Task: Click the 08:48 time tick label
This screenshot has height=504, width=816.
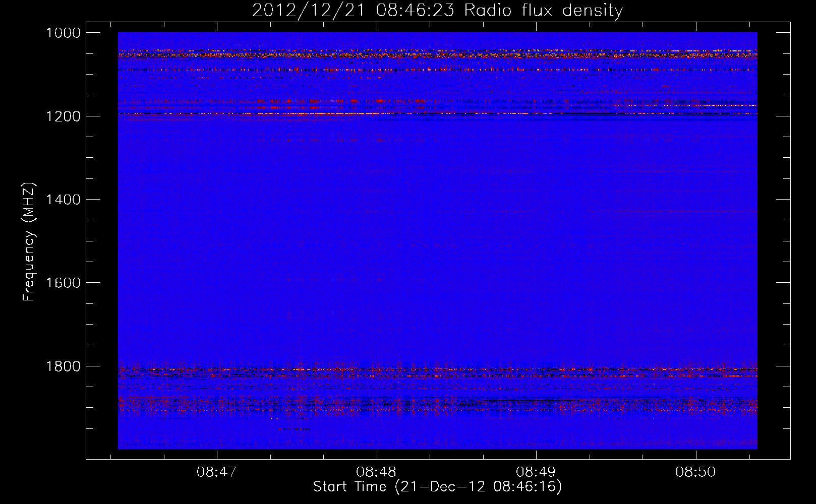Action: pos(376,472)
